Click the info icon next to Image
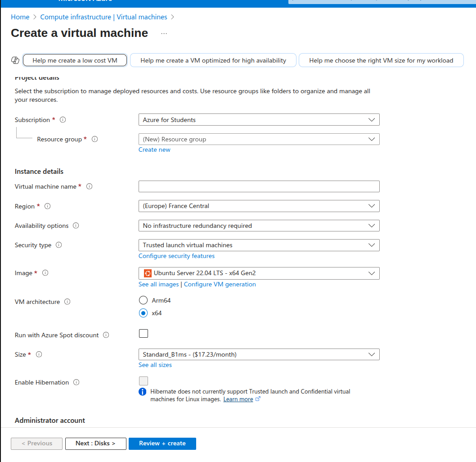Viewport: 476px width, 462px height. (45, 273)
